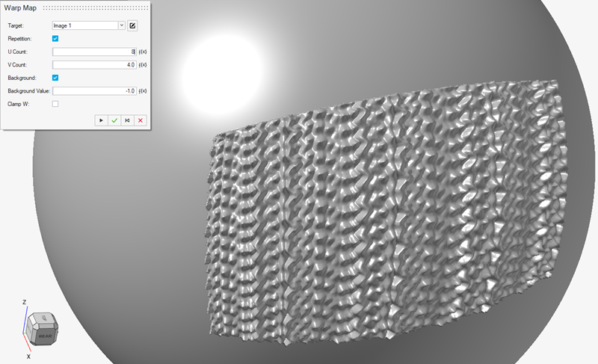Open the f(x) expression for V Count
The image size is (598, 364).
click(143, 65)
